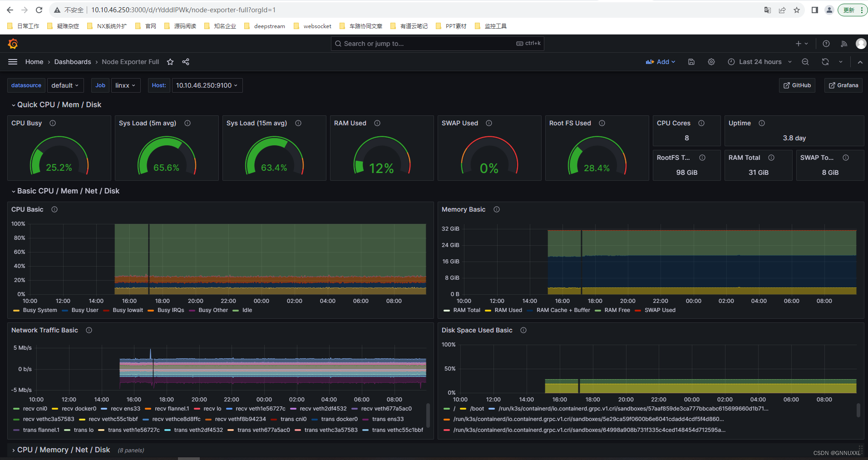Screen dimensions: 868x460
Task: Open the deepstream bookmark folder
Action: click(265, 26)
